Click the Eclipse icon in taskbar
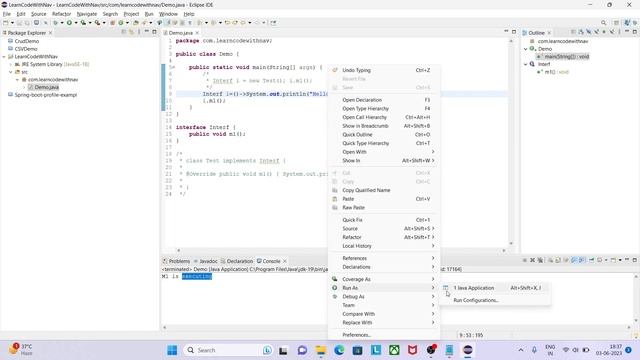The width and height of the screenshot is (640, 360). point(468,350)
